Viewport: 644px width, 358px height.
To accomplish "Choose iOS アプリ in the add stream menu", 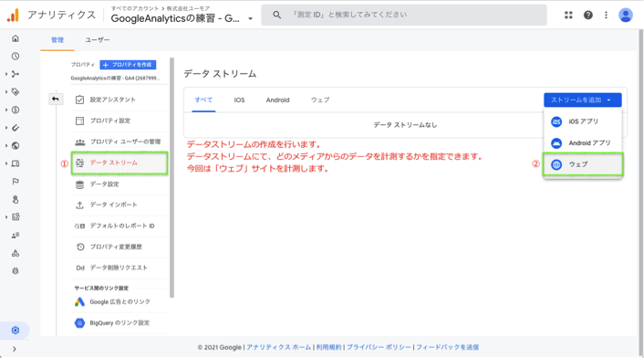I will point(582,121).
